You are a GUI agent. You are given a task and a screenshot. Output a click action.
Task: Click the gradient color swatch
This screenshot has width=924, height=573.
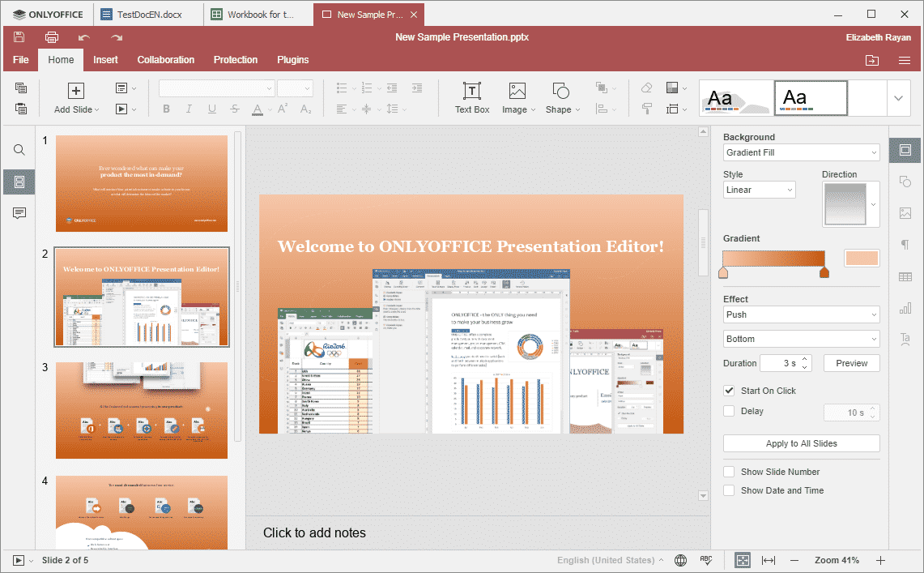862,259
